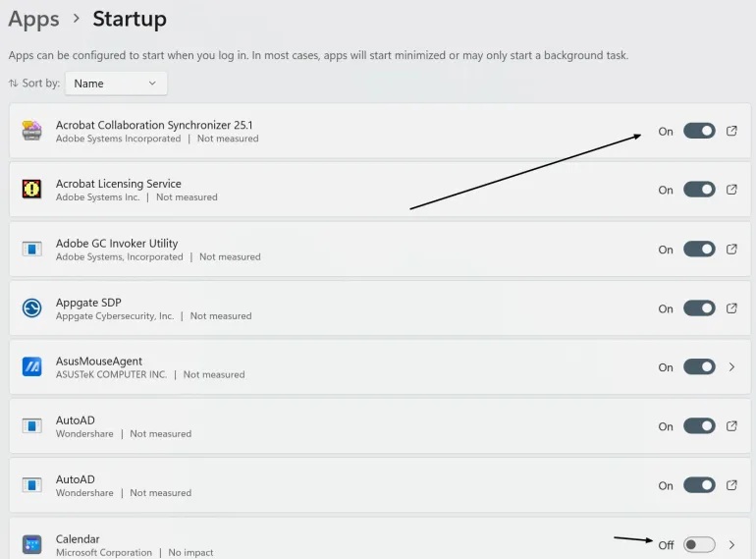Open the Sort by Name dropdown
Screen dimensions: 756x559
(116, 84)
